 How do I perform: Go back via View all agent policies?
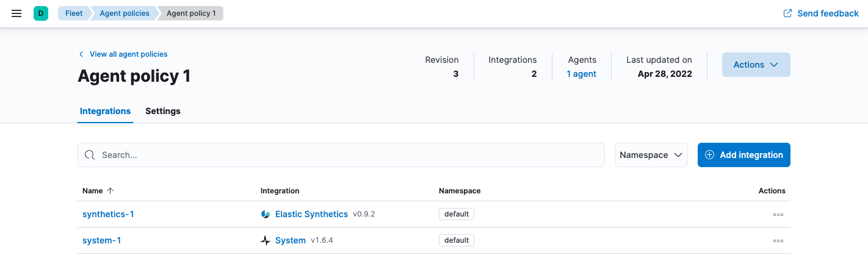point(128,54)
